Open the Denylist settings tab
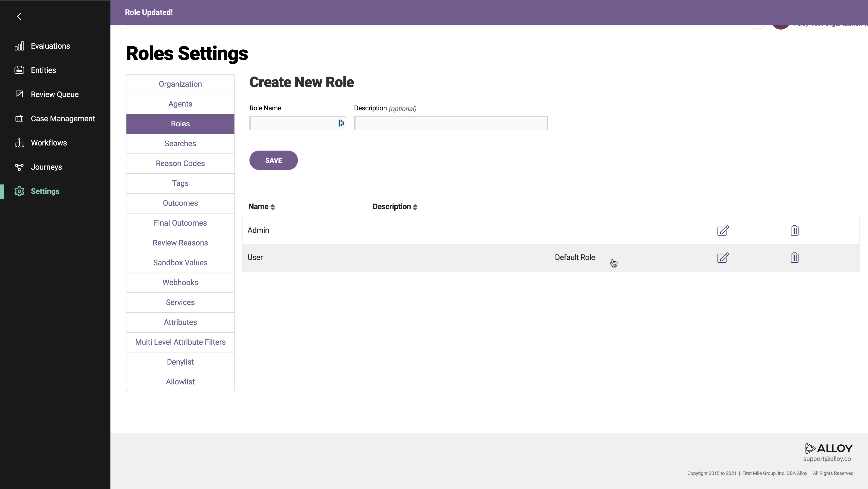This screenshot has width=868, height=489. click(180, 362)
